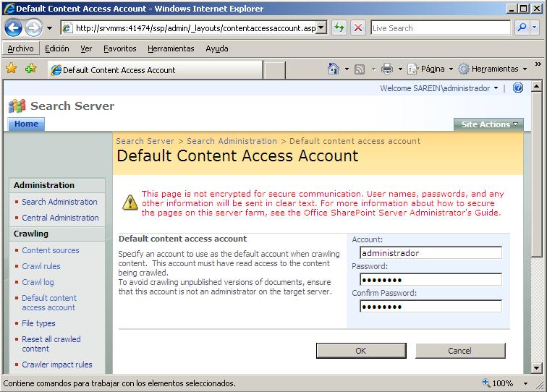This screenshot has width=547, height=392.
Task: Click into the Account text field
Action: pyautogui.click(x=430, y=253)
